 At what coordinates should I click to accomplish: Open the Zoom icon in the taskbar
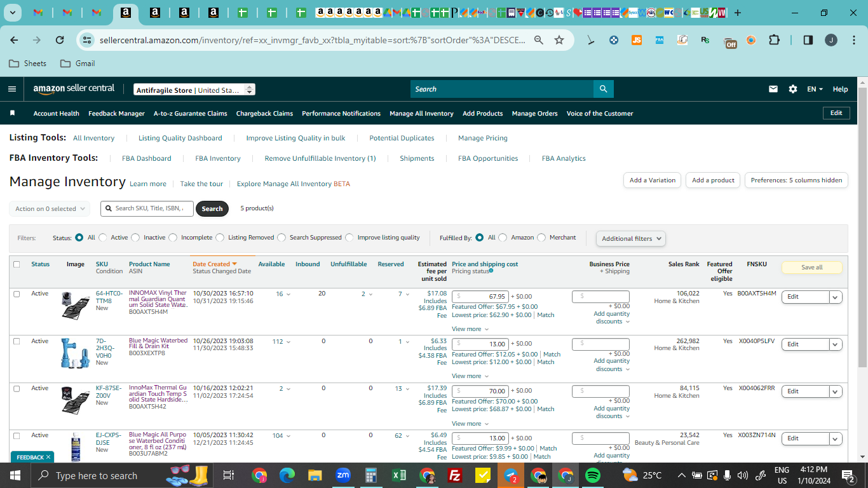point(343,475)
